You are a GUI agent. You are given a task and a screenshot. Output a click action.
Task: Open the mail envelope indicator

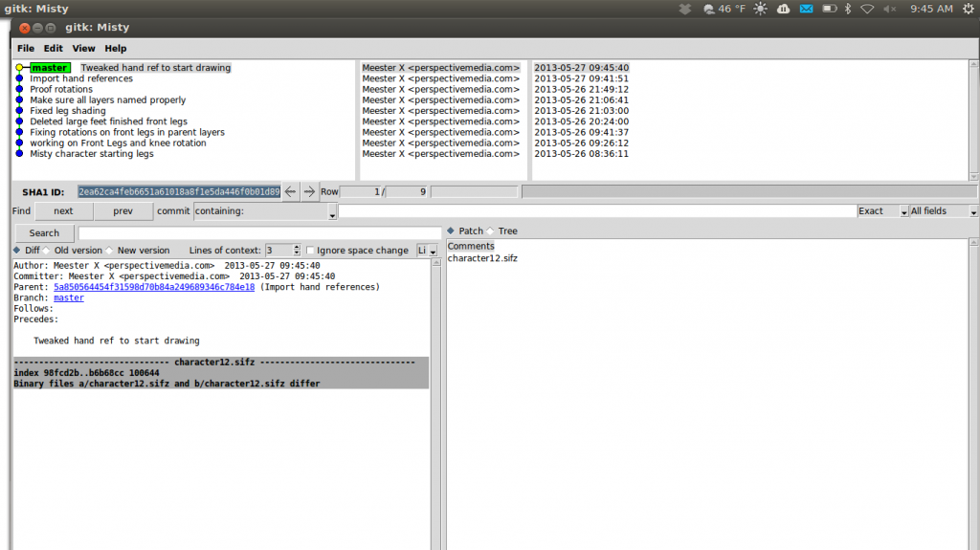[806, 9]
